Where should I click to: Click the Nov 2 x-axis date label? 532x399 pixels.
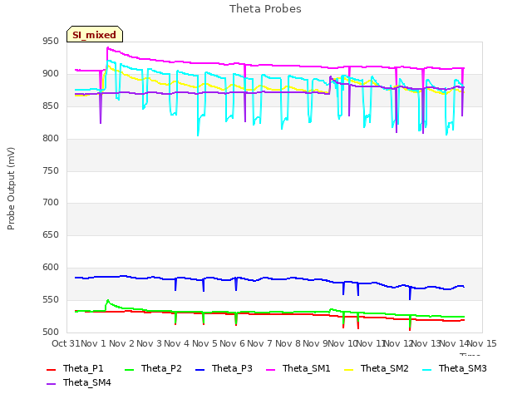pyautogui.click(x=121, y=343)
